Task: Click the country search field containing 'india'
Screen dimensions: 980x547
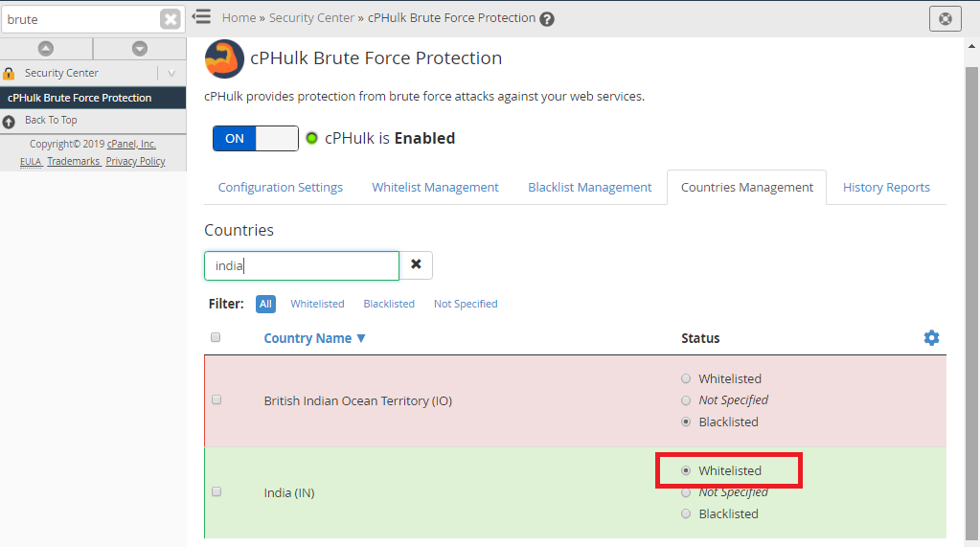Action: coord(301,265)
